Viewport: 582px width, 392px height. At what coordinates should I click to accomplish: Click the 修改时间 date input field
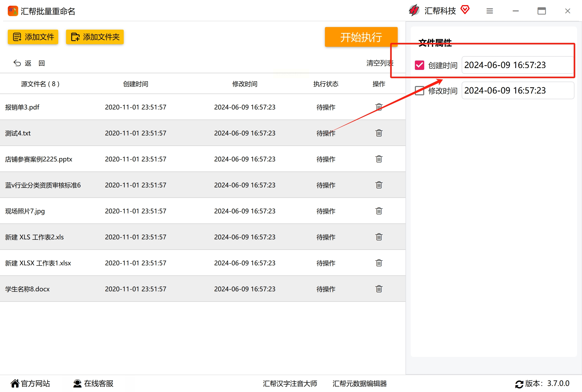(x=517, y=91)
